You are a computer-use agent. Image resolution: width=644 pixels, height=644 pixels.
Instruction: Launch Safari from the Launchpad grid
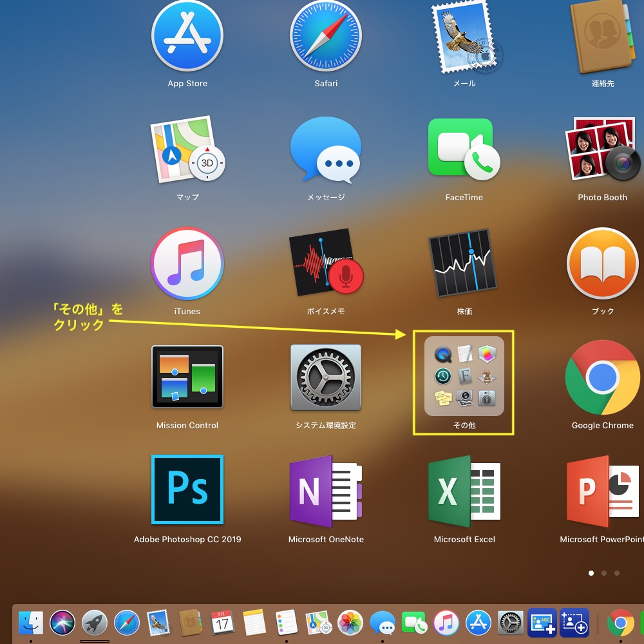click(326, 35)
